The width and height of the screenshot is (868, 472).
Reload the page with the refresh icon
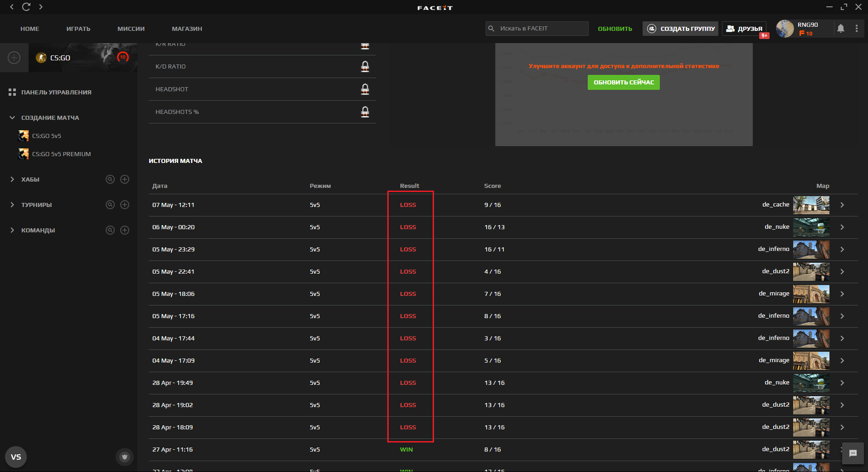[x=26, y=7]
